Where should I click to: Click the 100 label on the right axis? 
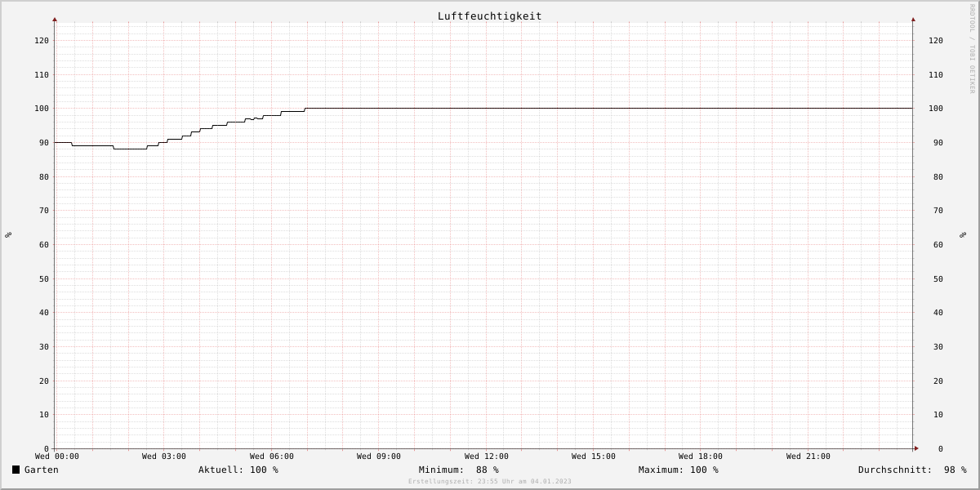pos(936,109)
